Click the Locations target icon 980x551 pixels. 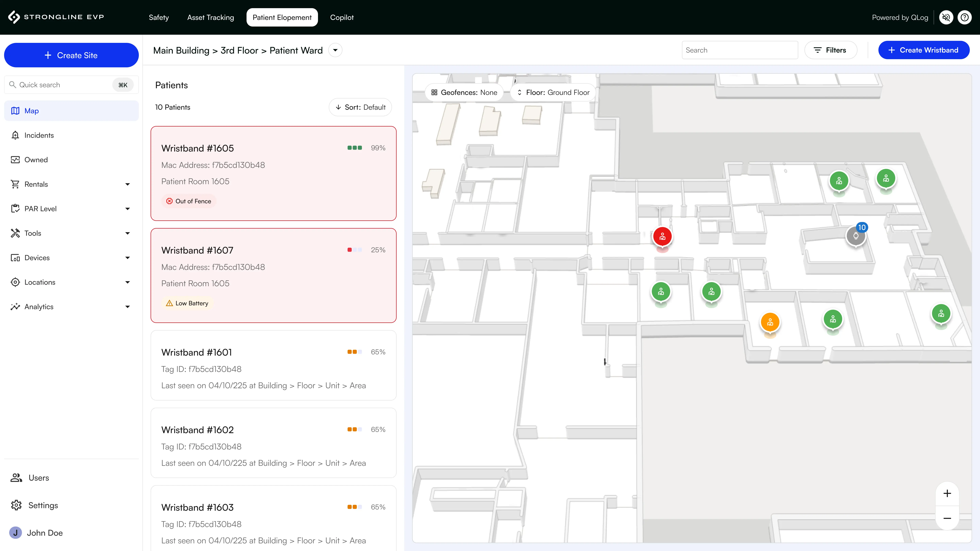(15, 282)
